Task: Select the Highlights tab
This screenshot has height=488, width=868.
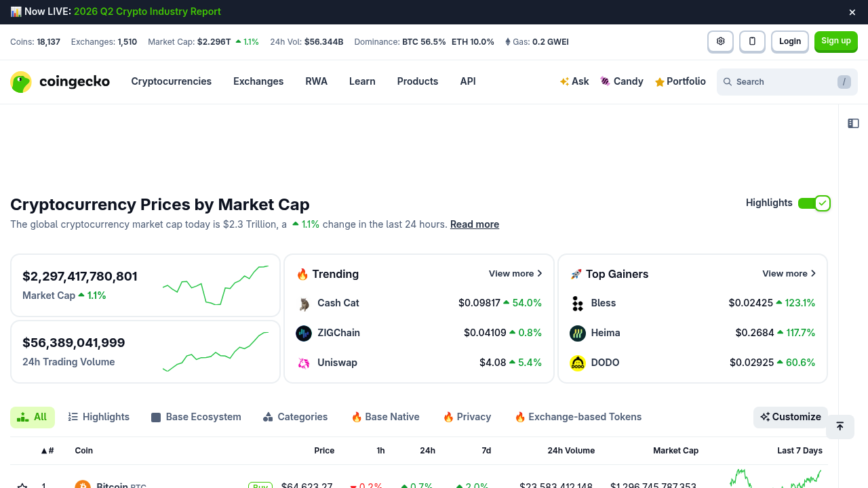Action: point(99,418)
